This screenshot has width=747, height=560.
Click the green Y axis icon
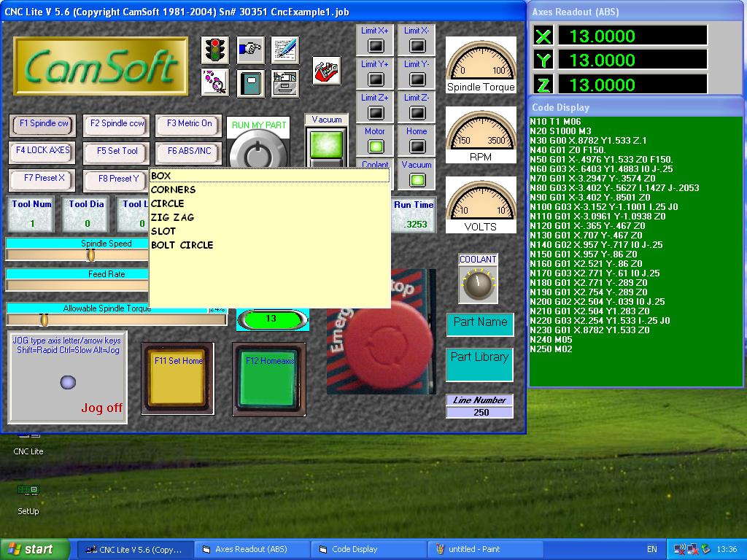tap(543, 61)
